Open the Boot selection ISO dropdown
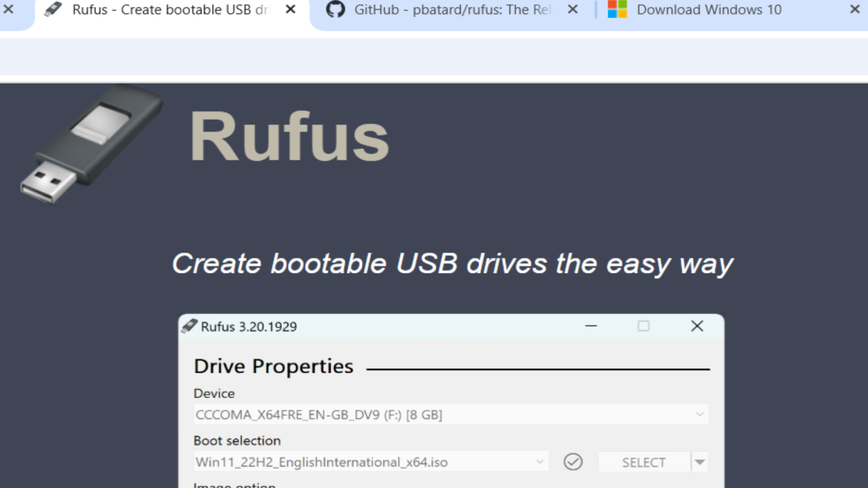This screenshot has height=488, width=868. pyautogui.click(x=371, y=462)
